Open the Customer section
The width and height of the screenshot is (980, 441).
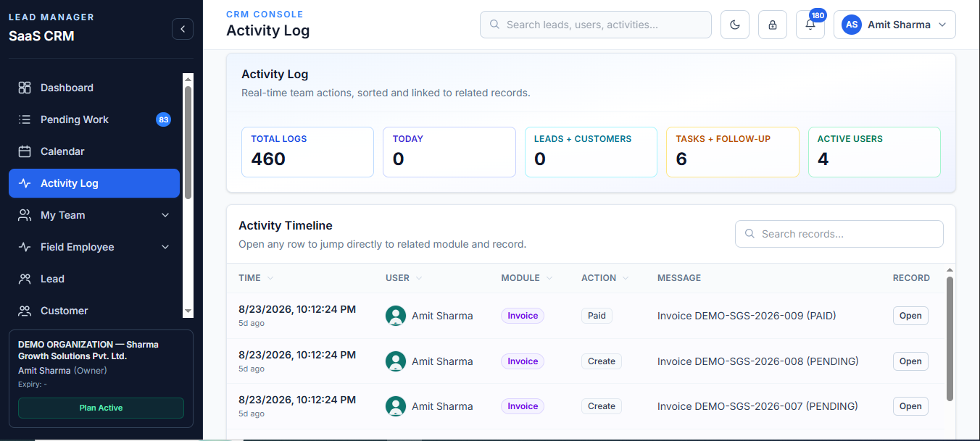[x=94, y=311]
